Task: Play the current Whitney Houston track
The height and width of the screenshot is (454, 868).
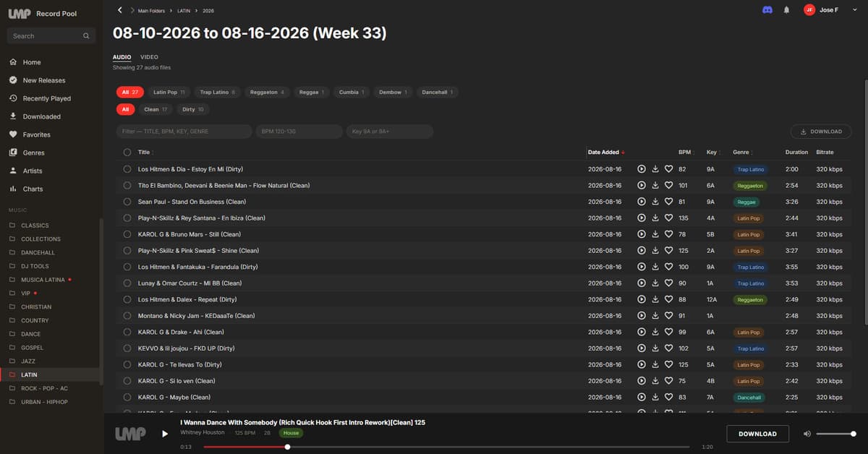Action: pyautogui.click(x=165, y=434)
